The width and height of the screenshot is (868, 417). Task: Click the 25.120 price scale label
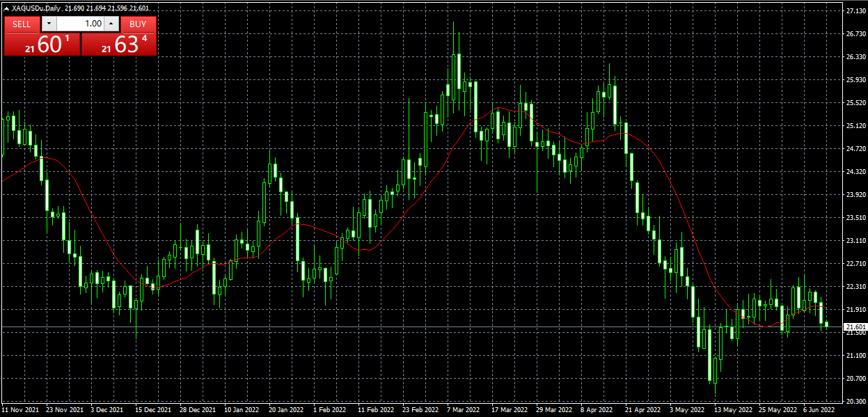[855, 126]
